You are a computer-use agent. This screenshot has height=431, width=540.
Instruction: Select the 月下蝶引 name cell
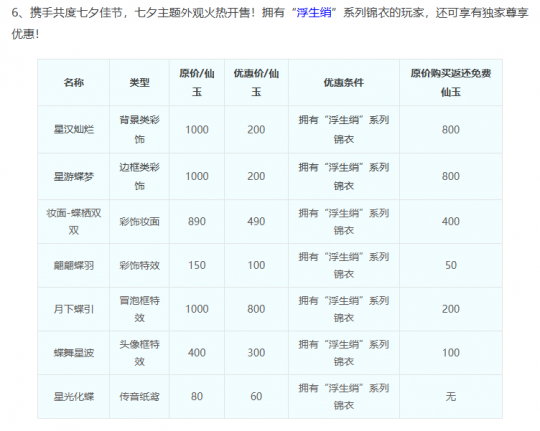[74, 309]
